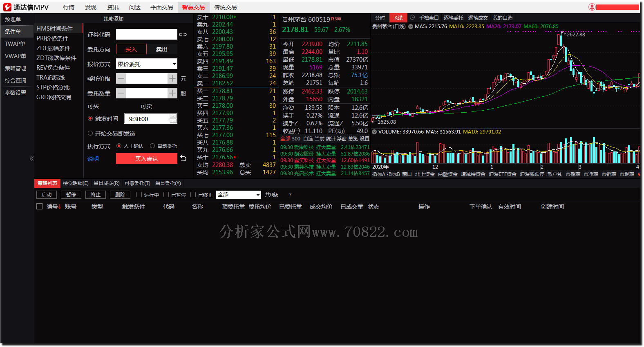The height and width of the screenshot is (347, 644).
Task: Expand the 贵州茅台(日线) indicator chevron
Action: pos(411,27)
